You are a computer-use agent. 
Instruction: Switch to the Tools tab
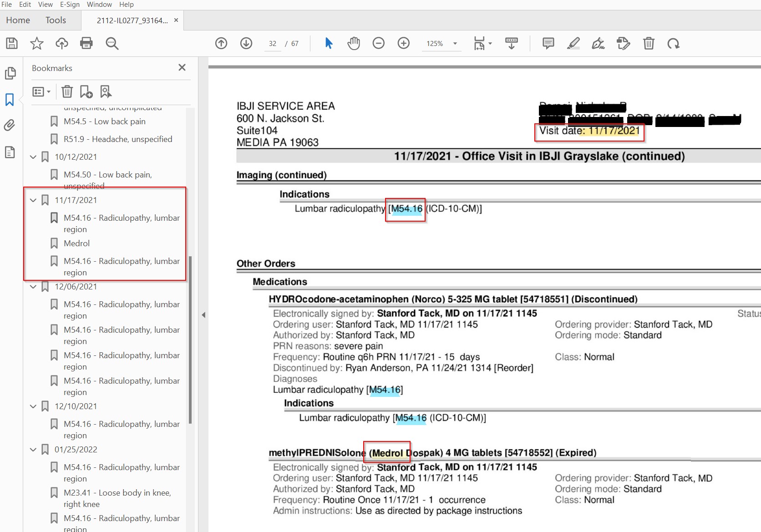[56, 20]
